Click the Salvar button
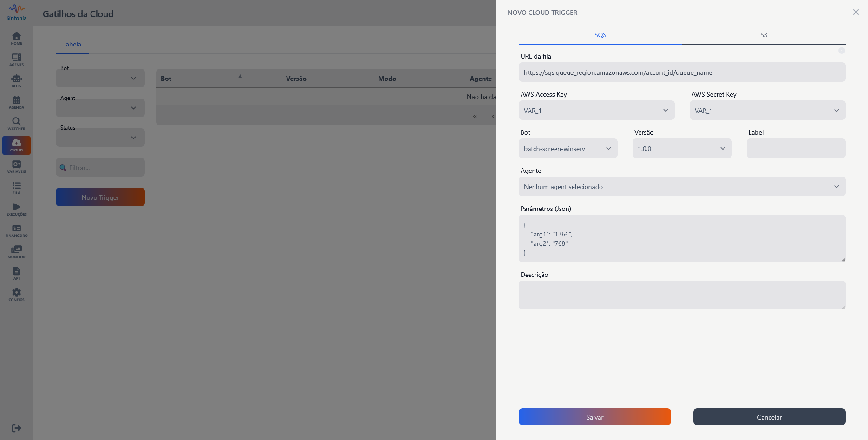868x440 pixels. (594, 417)
